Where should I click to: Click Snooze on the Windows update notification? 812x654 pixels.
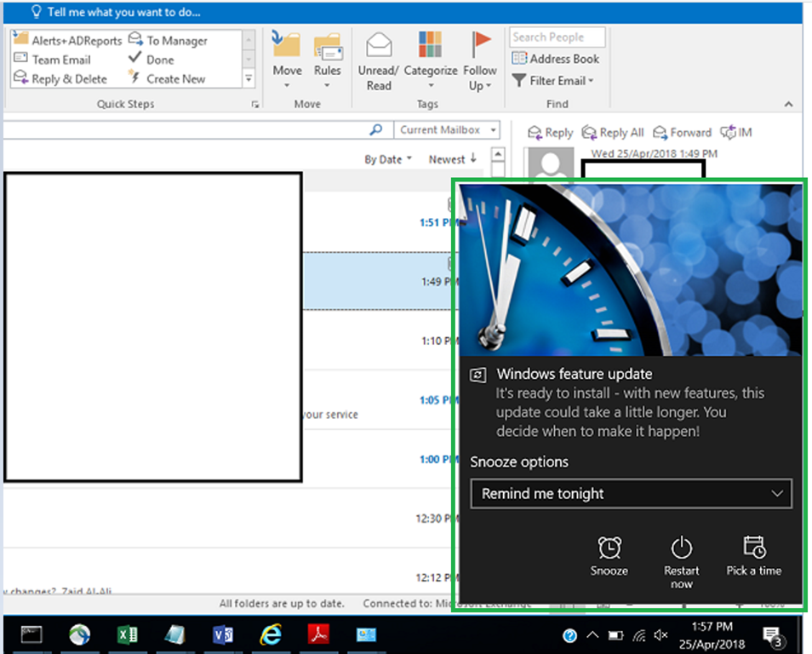(609, 557)
